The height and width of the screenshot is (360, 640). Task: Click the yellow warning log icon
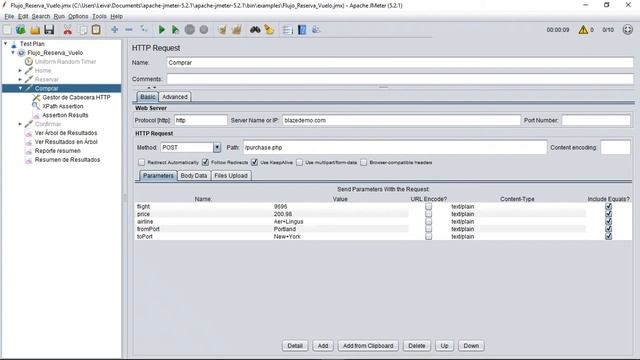coord(583,30)
